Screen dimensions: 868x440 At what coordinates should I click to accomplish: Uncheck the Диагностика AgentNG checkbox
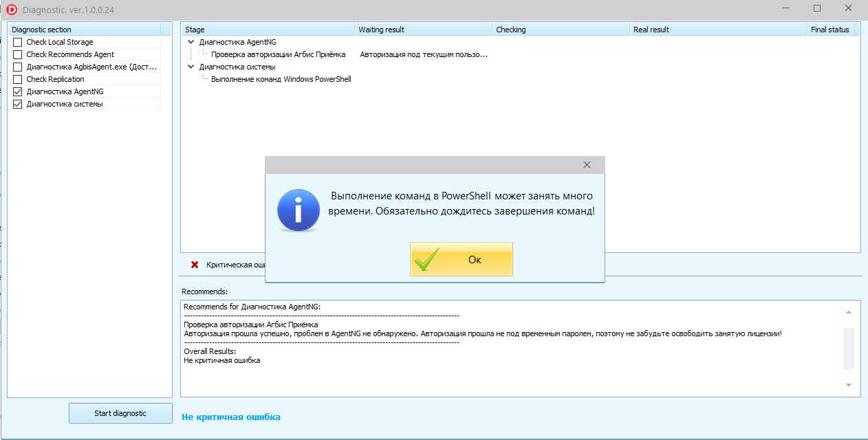17,91
